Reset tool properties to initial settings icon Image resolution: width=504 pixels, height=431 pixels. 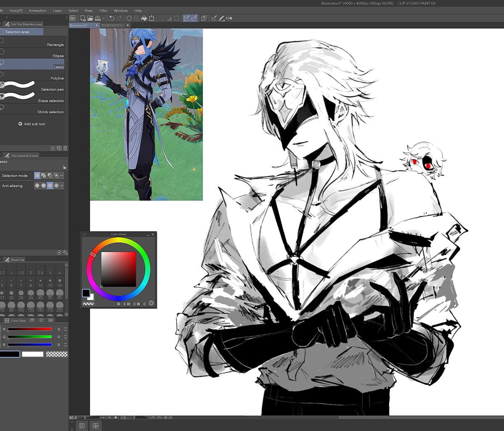(59, 252)
